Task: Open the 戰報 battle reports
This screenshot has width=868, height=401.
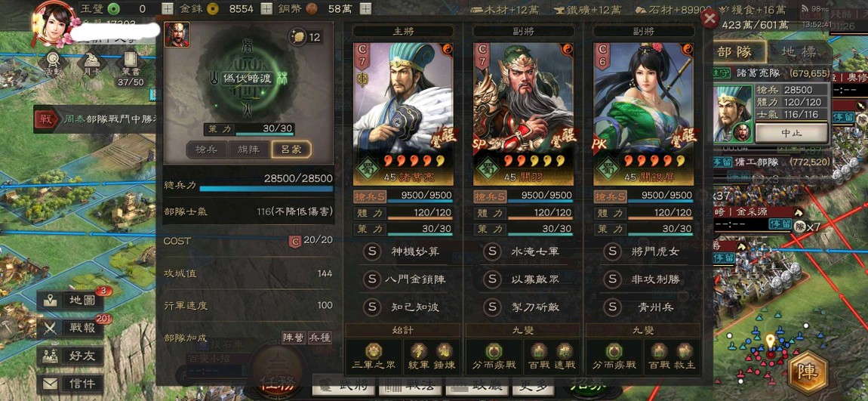Action: (70, 328)
